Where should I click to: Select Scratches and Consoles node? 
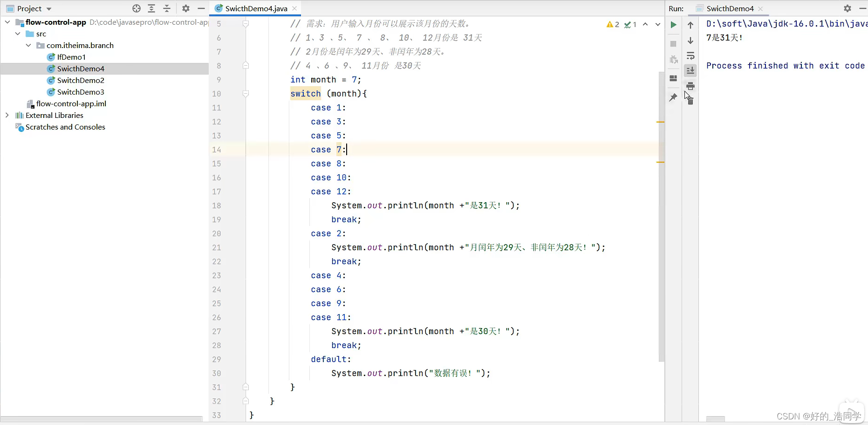(65, 127)
